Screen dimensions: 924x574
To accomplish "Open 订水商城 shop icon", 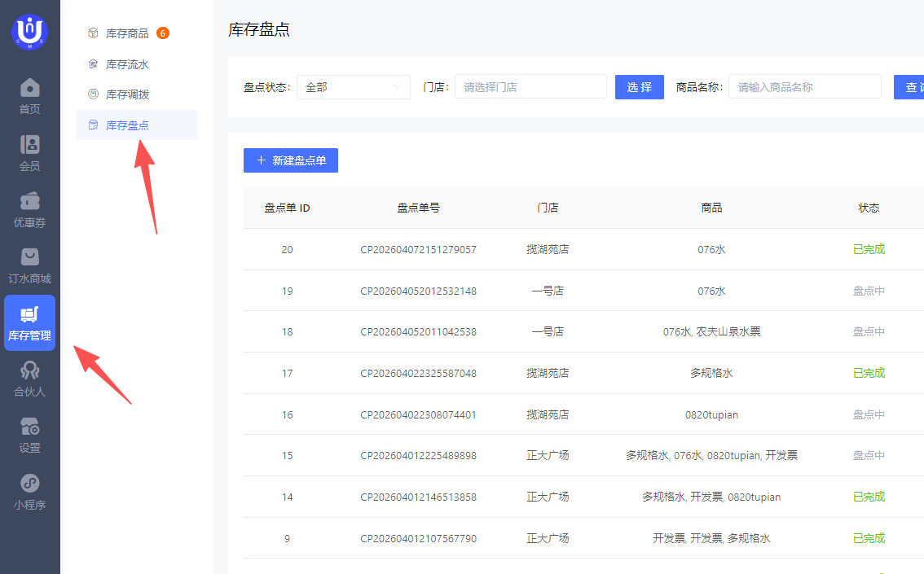I will pos(30,266).
